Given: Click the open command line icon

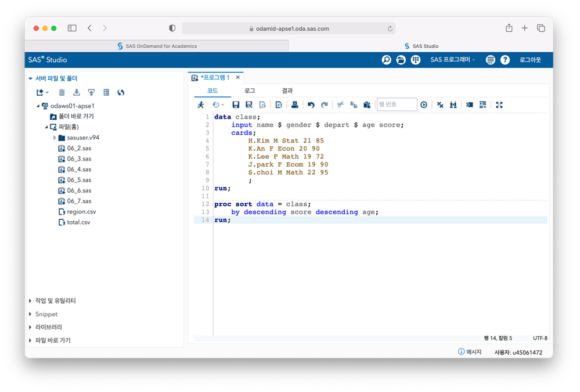Looking at the screenshot, I should 470,105.
